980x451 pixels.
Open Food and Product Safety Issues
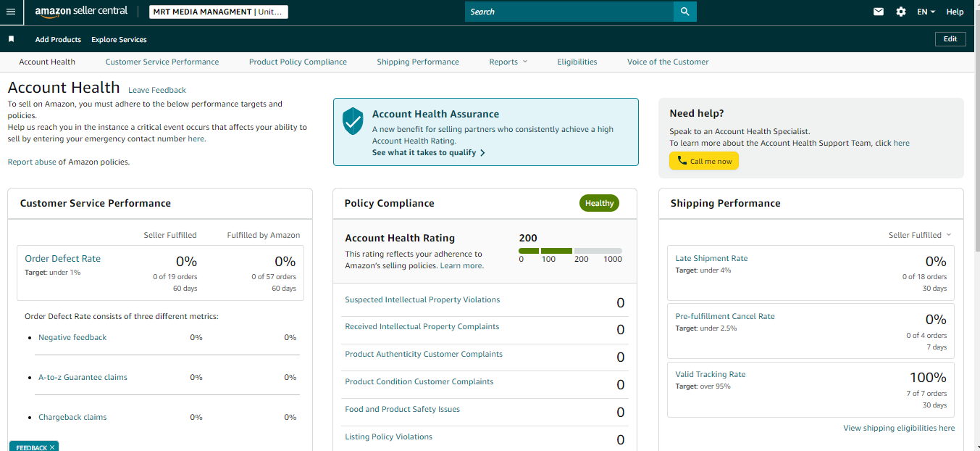coord(403,409)
